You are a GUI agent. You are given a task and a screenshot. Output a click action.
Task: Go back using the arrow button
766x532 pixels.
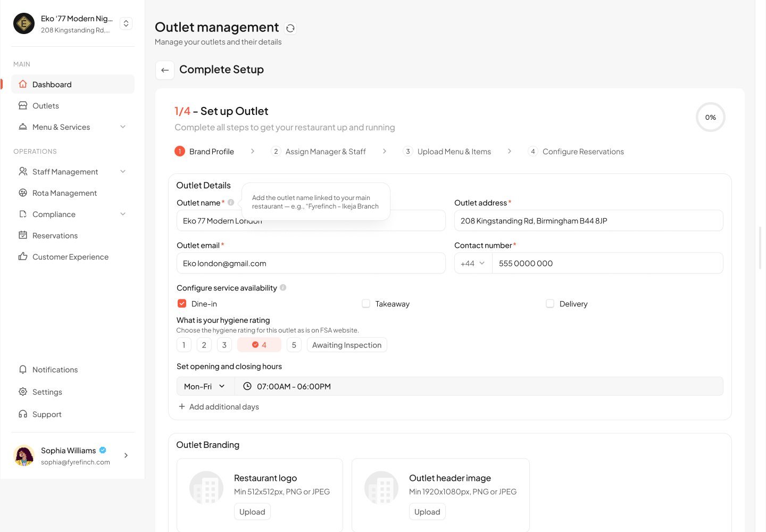[x=165, y=70]
